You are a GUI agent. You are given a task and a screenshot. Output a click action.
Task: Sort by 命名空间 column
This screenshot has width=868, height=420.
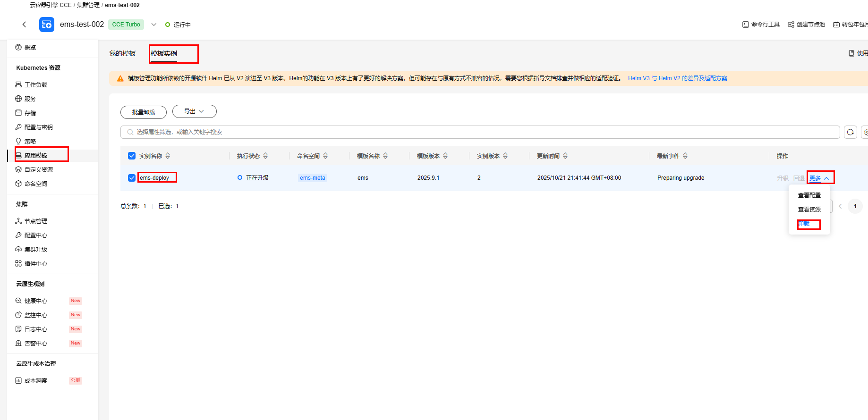click(x=325, y=156)
